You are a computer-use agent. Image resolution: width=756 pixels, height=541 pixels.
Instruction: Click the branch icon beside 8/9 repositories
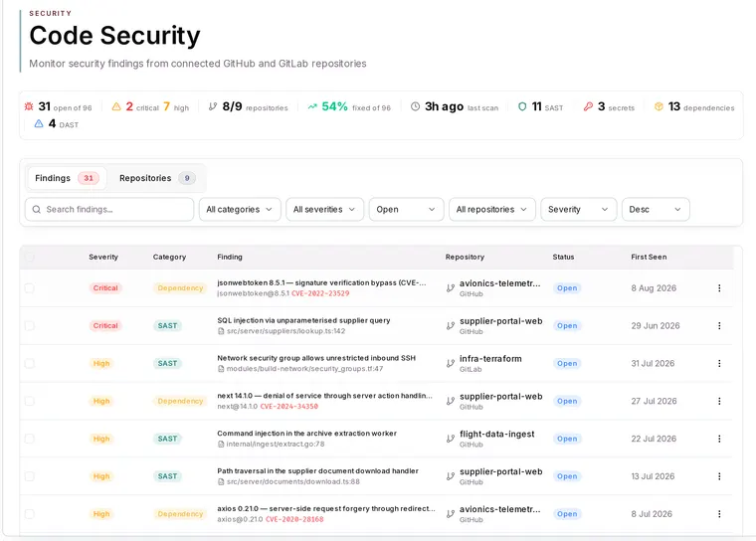213,106
